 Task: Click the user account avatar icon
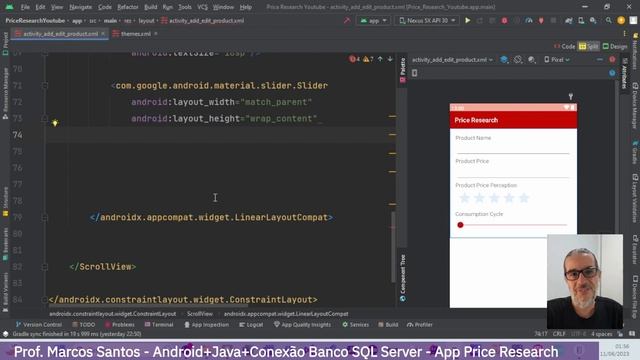(621, 20)
